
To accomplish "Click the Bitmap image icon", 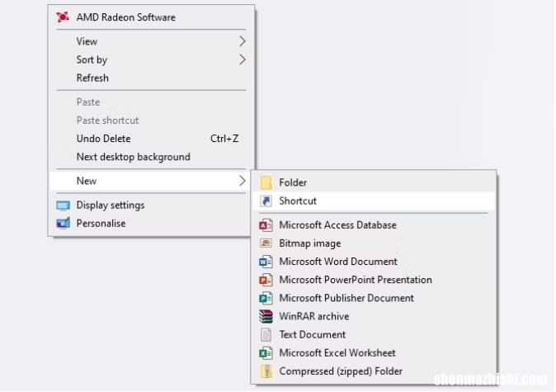I will 266,243.
